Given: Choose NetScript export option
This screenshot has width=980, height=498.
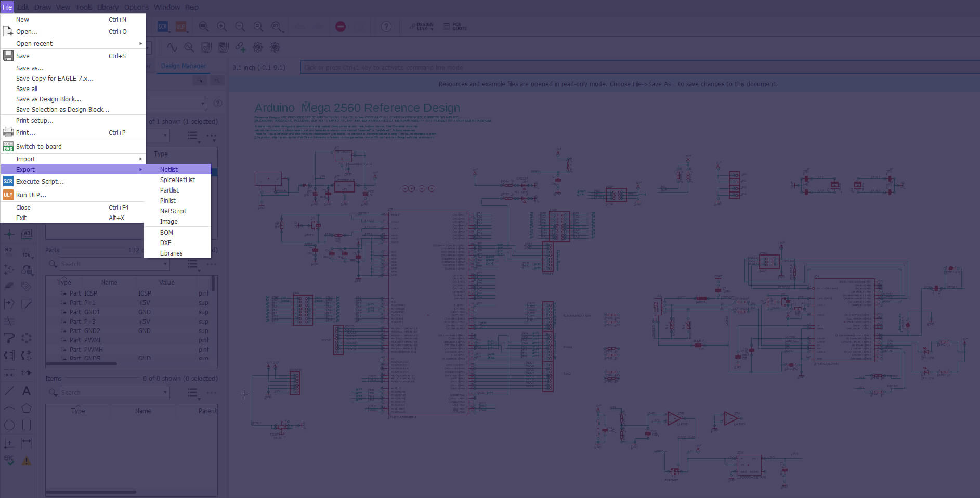Looking at the screenshot, I should 178,211.
